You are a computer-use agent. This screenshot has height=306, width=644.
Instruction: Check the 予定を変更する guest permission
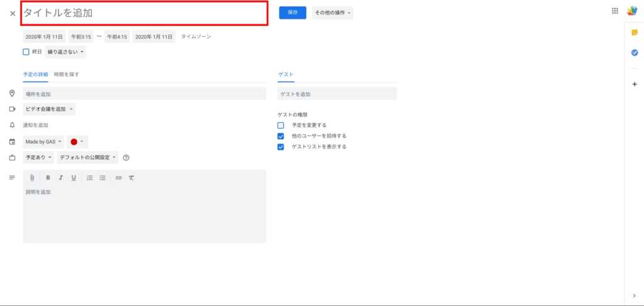point(281,125)
